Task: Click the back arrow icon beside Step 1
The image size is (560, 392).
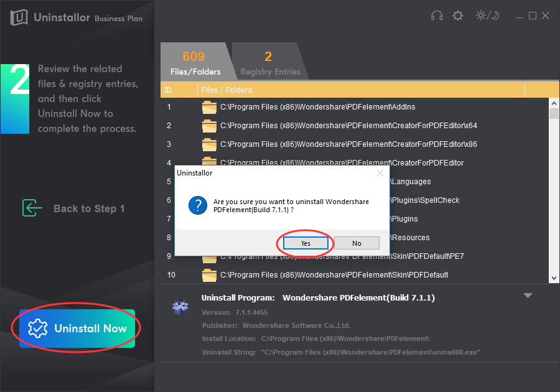Action: pos(32,208)
